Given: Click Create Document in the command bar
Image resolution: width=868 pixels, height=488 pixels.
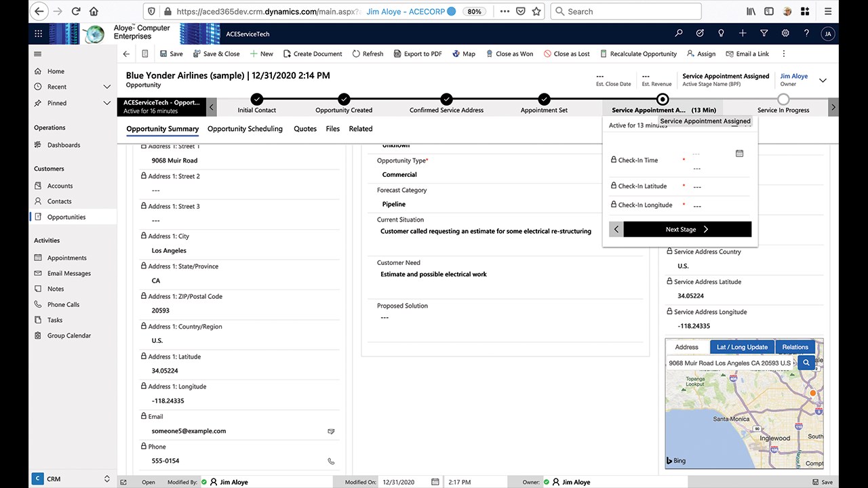Looking at the screenshot, I should coord(313,54).
